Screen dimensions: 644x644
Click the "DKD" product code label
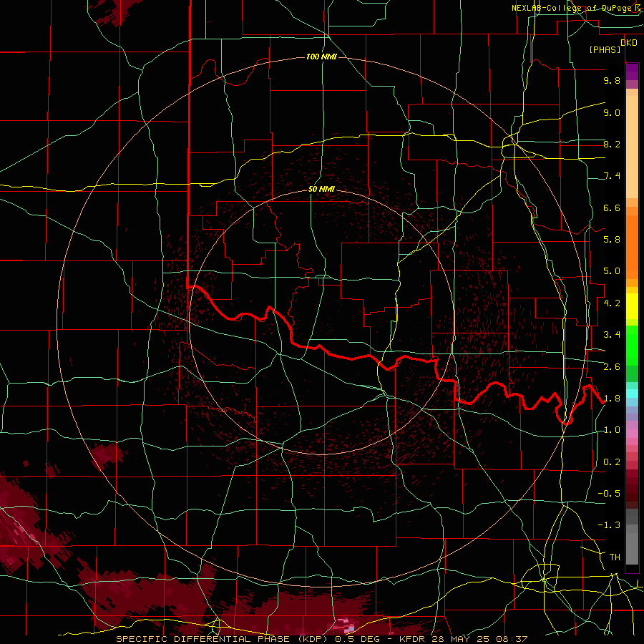coord(629,43)
